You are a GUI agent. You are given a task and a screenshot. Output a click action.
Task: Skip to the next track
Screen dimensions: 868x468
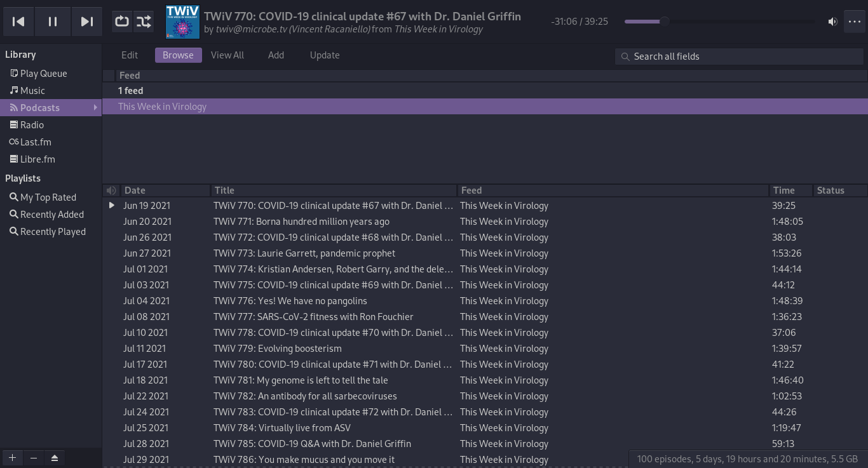(87, 22)
